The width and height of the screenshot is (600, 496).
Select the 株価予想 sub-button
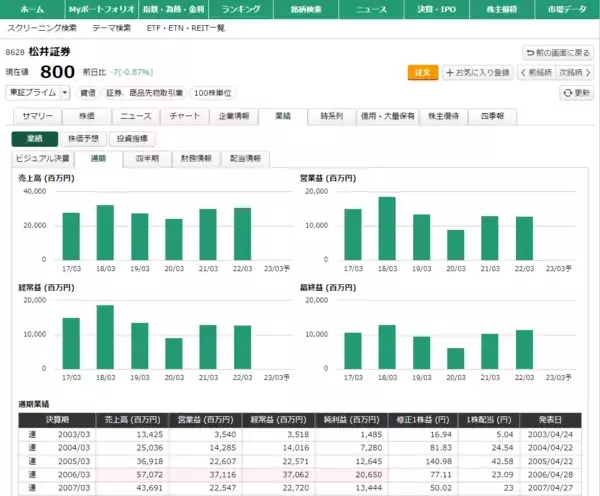[83, 139]
